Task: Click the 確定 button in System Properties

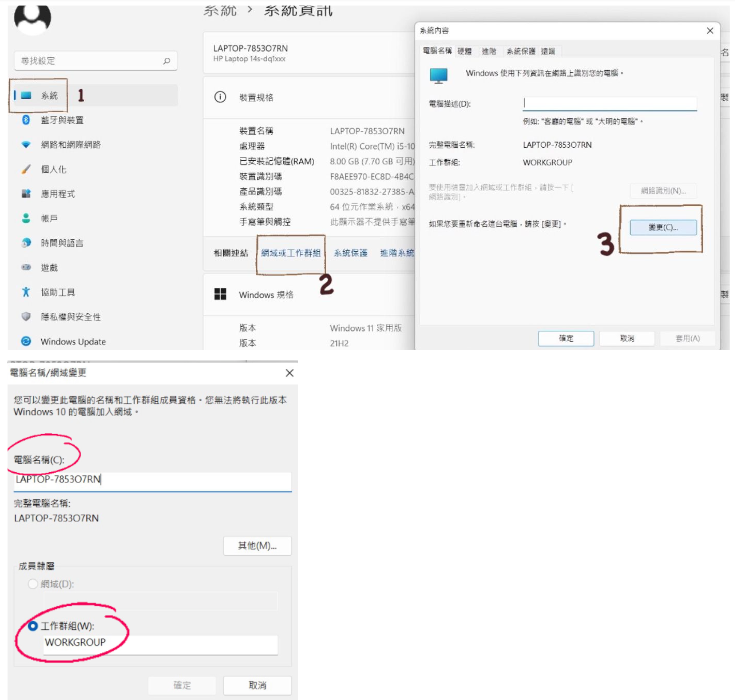Action: click(x=566, y=339)
